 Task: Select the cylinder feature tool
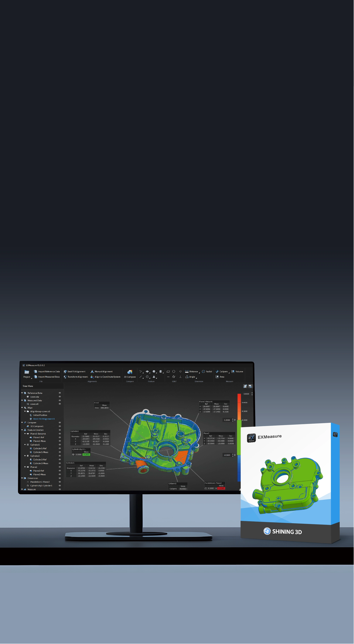(161, 372)
